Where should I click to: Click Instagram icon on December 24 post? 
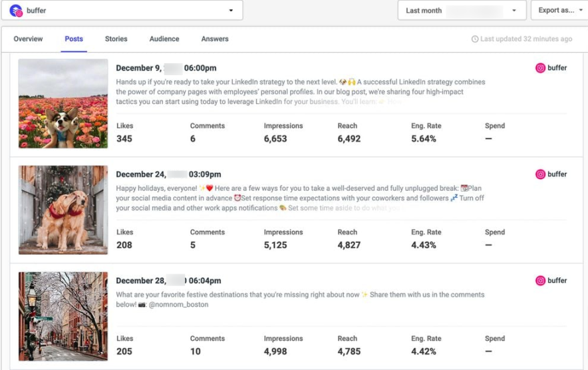(x=541, y=174)
